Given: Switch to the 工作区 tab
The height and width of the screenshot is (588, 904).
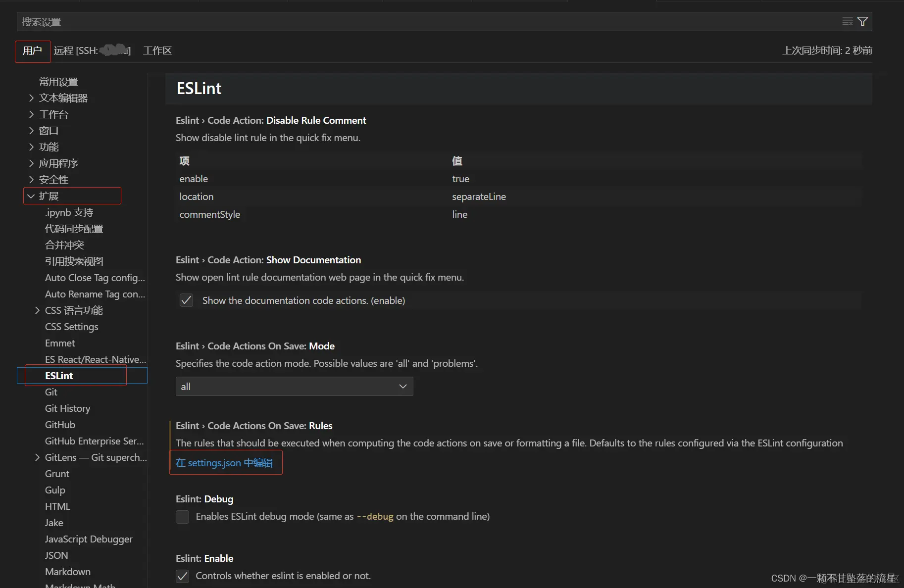Looking at the screenshot, I should (x=157, y=50).
